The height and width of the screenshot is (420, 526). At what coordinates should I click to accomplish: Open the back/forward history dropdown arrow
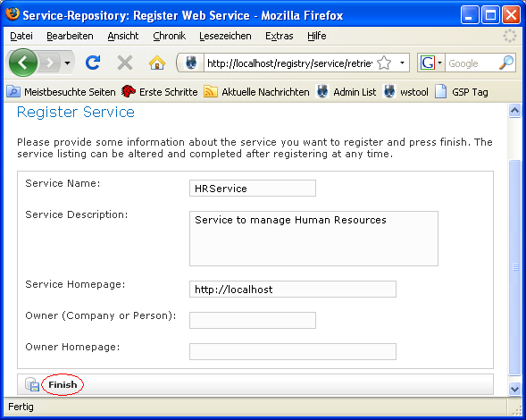(68, 63)
